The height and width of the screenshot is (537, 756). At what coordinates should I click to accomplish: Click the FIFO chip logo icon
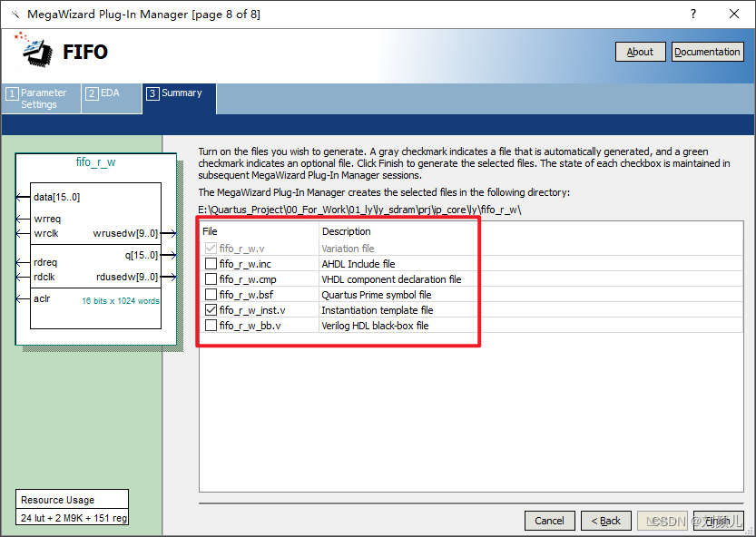(35, 51)
